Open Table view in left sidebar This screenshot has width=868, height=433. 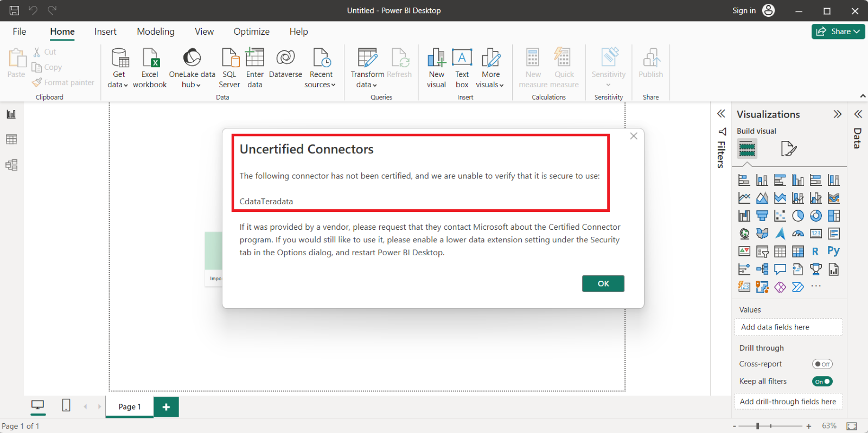pos(11,139)
